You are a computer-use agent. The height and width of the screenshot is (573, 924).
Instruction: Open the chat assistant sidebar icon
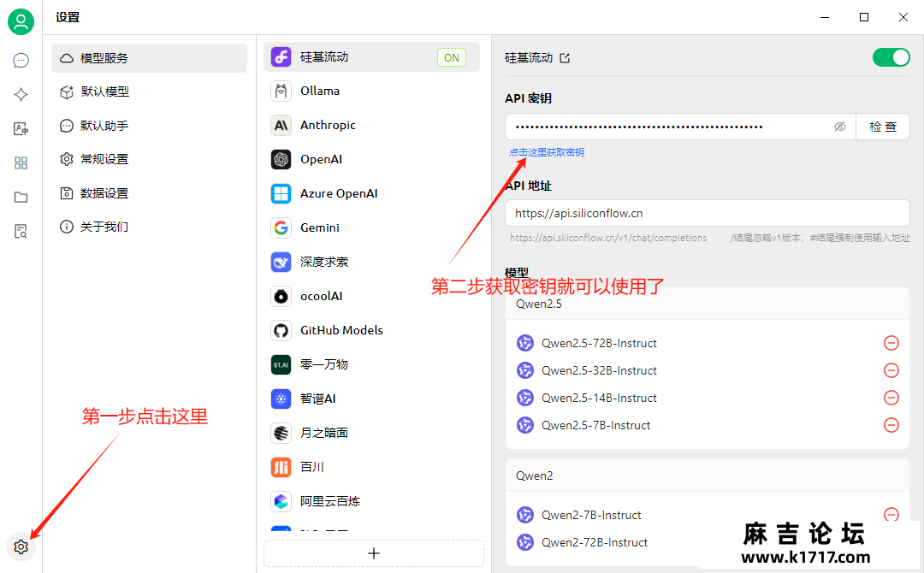21,61
